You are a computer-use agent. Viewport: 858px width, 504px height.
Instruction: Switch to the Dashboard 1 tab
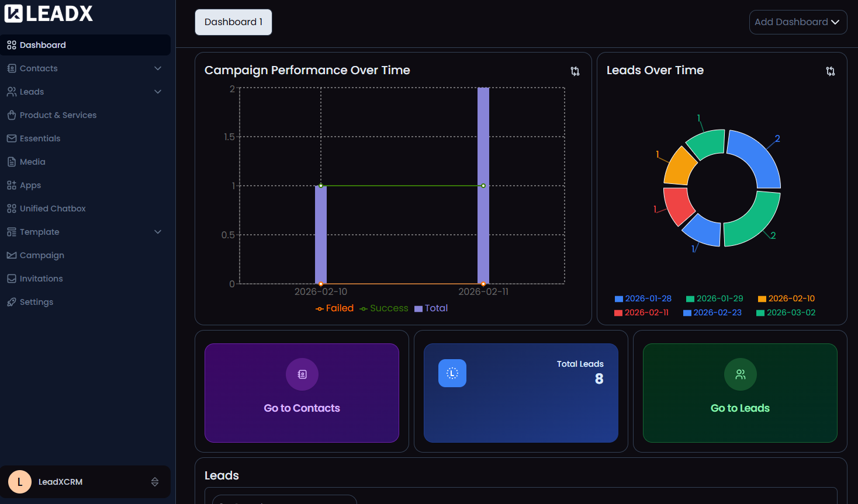coord(233,22)
